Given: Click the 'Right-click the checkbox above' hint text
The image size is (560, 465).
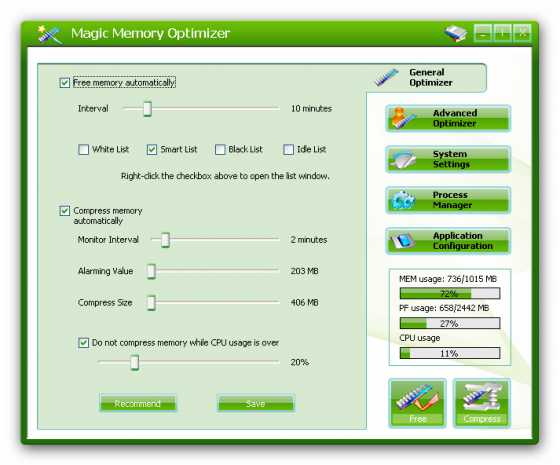Looking at the screenshot, I should pyautogui.click(x=225, y=176).
